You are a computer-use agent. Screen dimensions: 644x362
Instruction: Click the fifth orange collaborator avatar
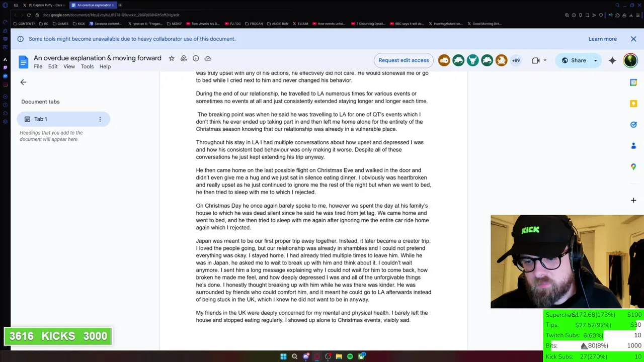tap(501, 60)
